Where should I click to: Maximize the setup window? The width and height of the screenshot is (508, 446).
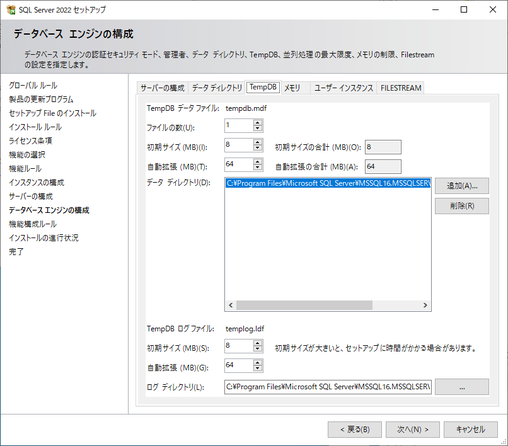pos(464,10)
